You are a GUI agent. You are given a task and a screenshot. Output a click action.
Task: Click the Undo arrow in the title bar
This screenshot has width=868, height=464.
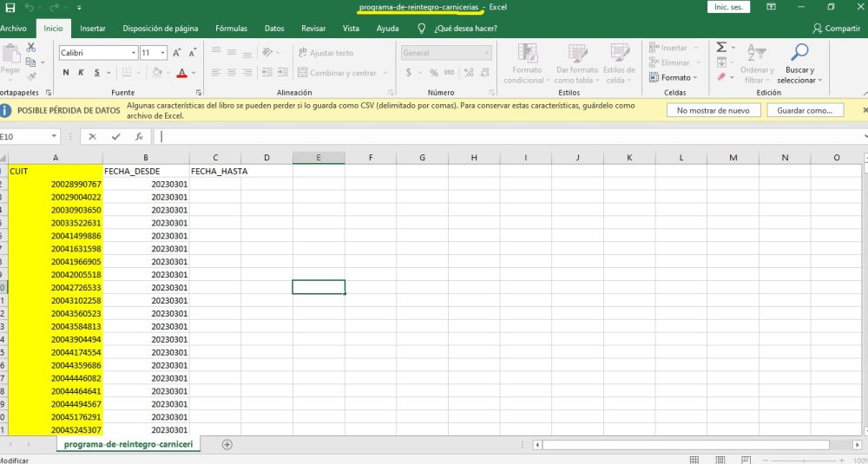[30, 7]
